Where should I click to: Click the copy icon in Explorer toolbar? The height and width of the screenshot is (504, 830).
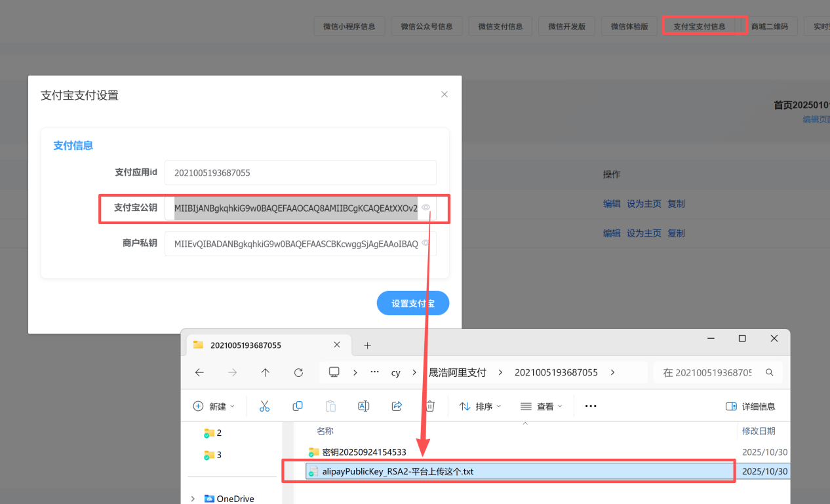(x=298, y=406)
